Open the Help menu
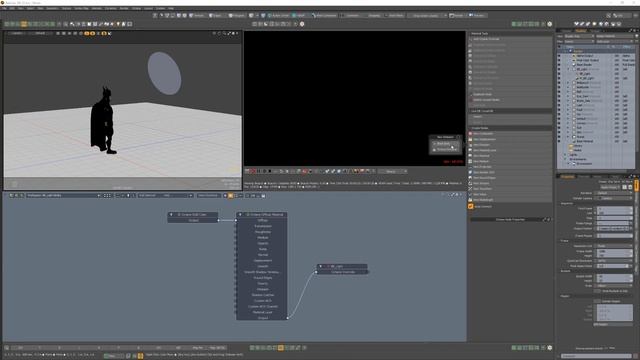640x360 pixels. tap(171, 8)
